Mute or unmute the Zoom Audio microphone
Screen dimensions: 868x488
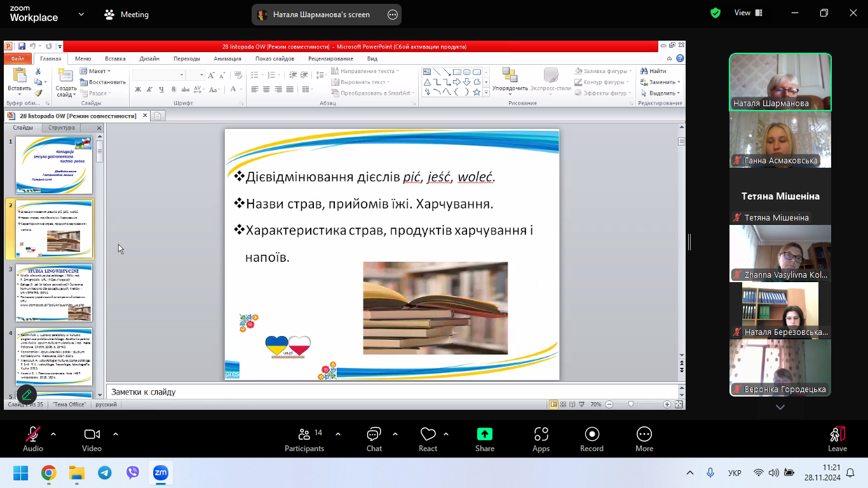click(33, 435)
